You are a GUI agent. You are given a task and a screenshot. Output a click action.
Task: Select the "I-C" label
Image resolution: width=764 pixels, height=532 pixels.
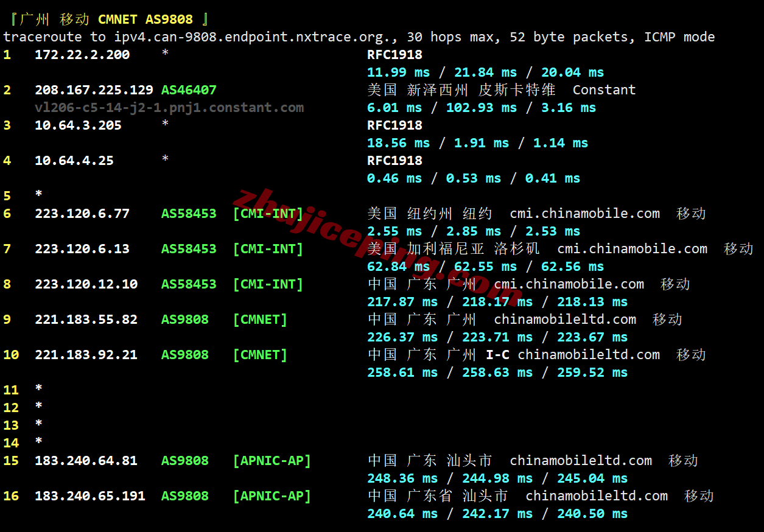[x=497, y=355]
